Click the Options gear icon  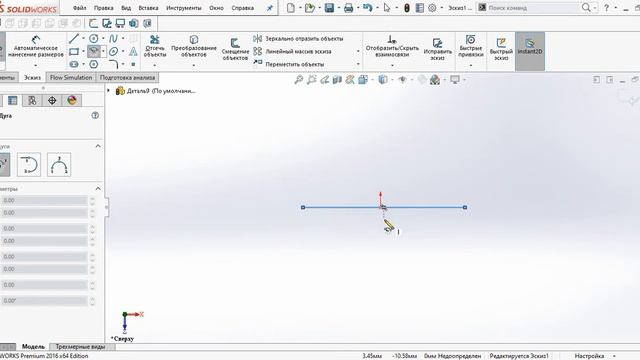coord(432,8)
